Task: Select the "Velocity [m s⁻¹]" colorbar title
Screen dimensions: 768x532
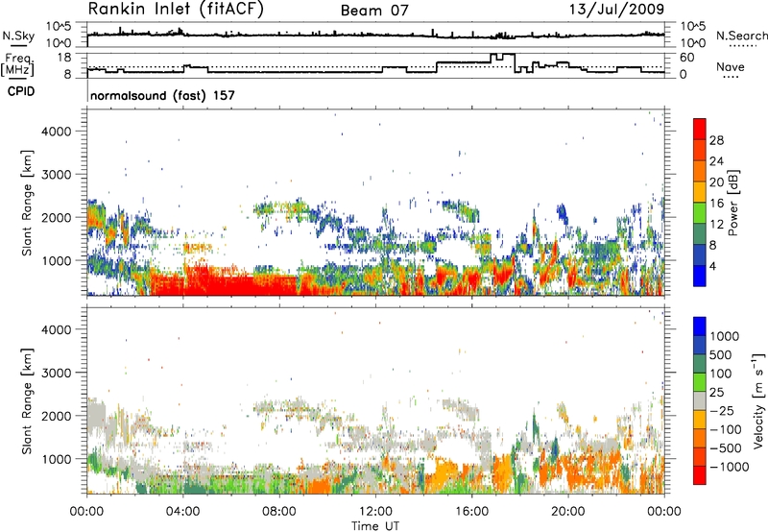Action: pos(758,400)
